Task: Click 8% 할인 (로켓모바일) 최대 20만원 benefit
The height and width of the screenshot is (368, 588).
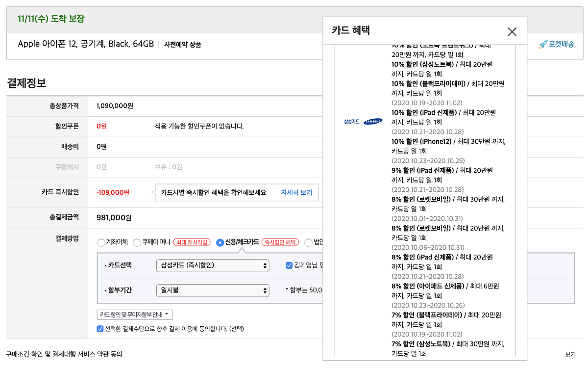Action: point(448,233)
